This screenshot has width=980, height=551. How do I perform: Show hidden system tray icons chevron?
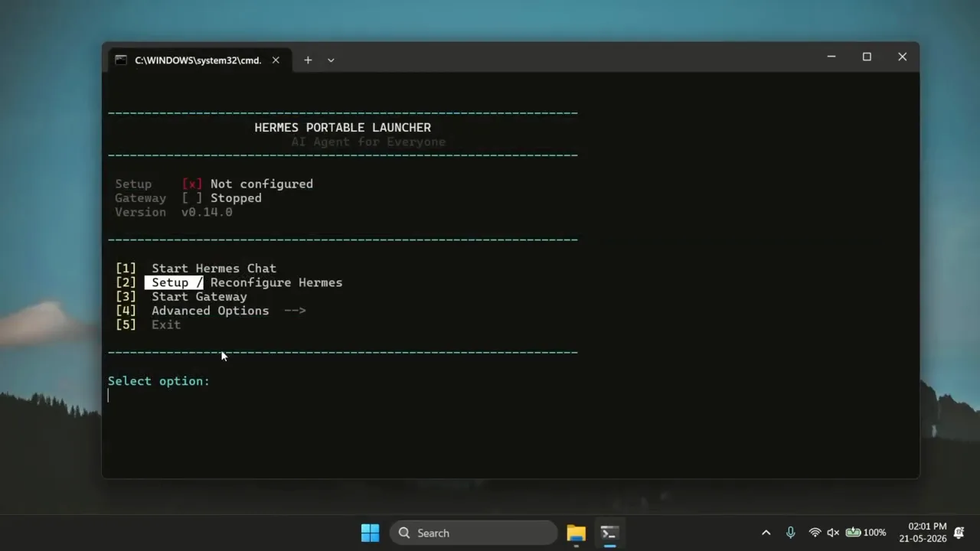coord(766,533)
